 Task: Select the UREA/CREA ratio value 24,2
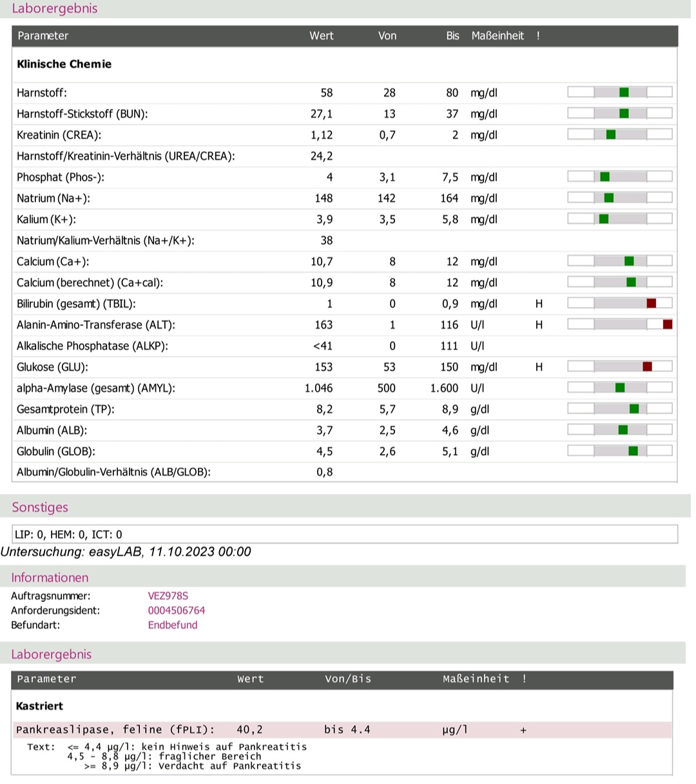tap(322, 156)
